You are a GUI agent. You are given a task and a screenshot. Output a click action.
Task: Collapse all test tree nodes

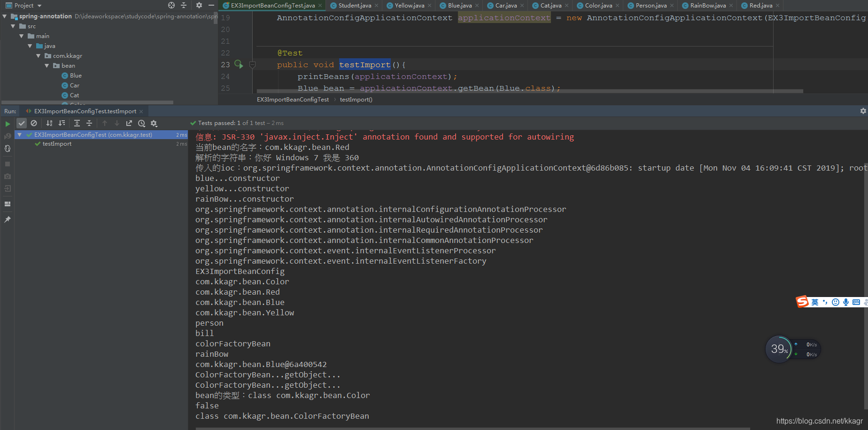point(89,123)
